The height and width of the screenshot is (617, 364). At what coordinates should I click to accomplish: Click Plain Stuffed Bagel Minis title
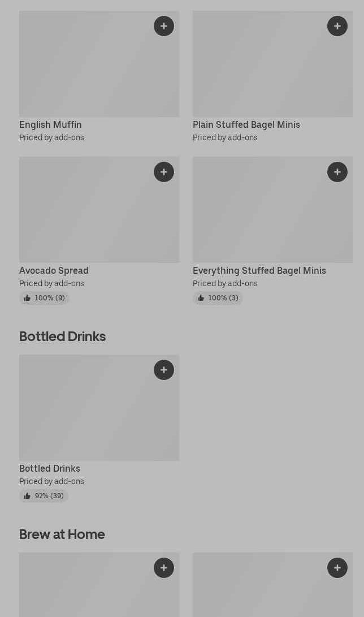[x=246, y=124]
